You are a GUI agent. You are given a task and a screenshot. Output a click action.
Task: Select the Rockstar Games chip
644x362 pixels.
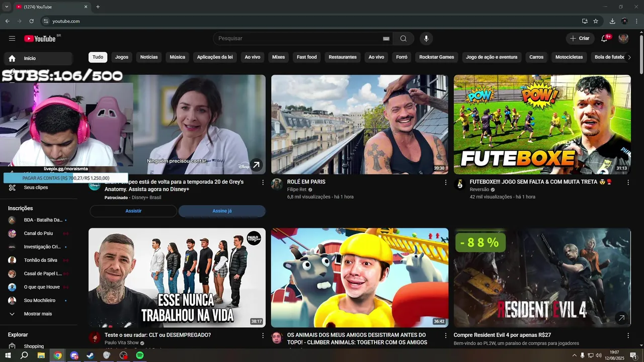point(437,57)
